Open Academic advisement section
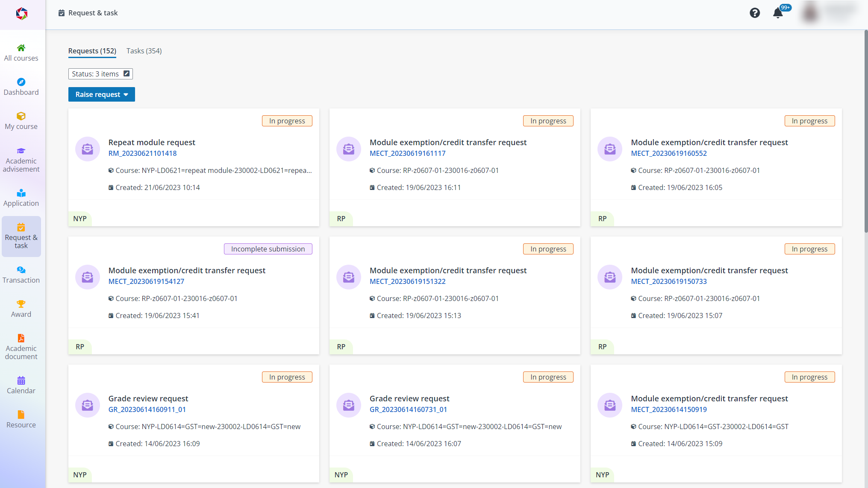This screenshot has height=488, width=868. [21, 160]
